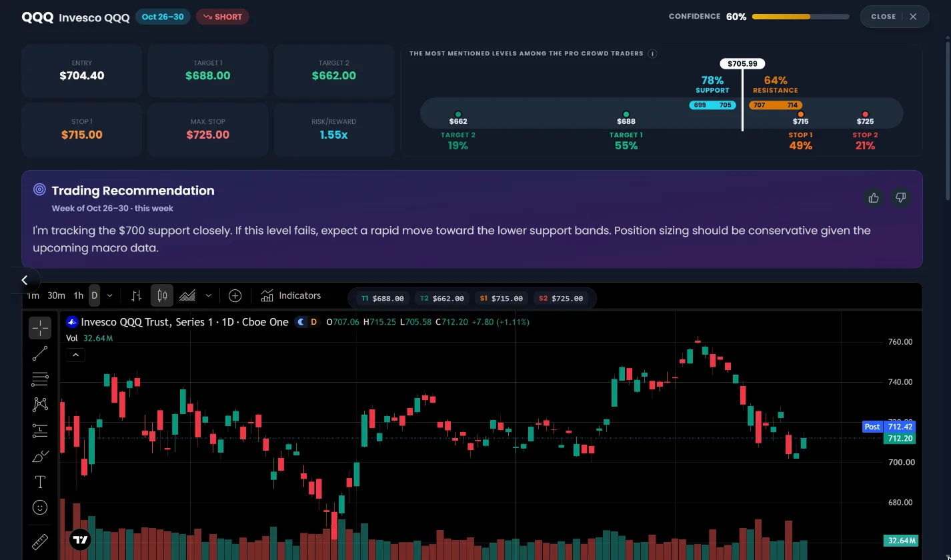Toggle the session moon indicator
This screenshot has width=951, height=560.
pos(301,322)
